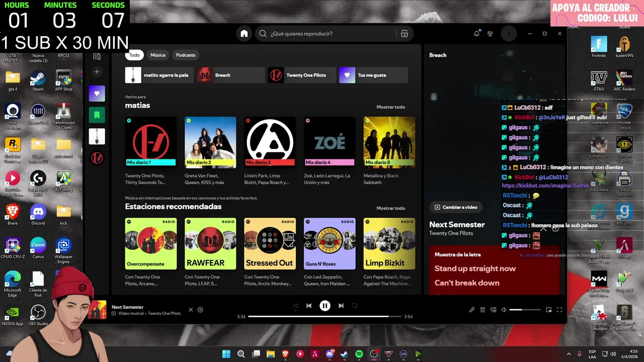
Task: Seek on the song progress bar
Action: point(325,316)
